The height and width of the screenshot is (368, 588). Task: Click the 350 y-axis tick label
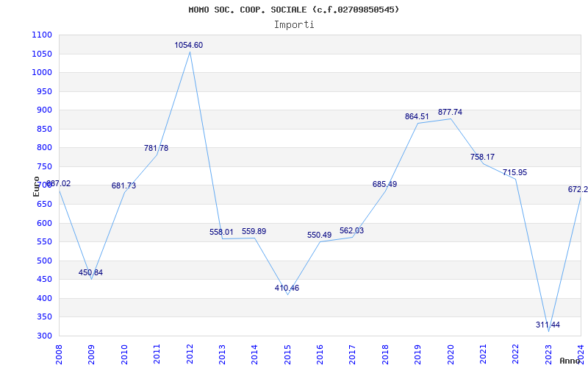point(45,317)
